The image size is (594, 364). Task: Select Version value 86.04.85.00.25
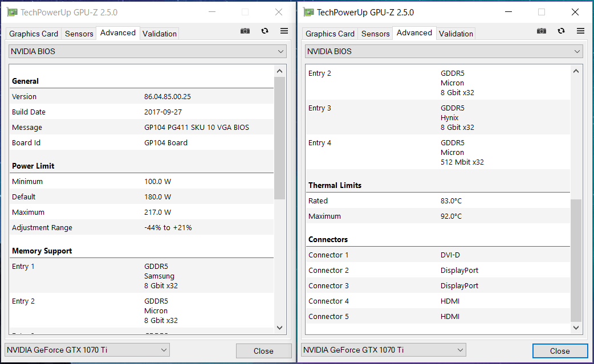coord(168,96)
